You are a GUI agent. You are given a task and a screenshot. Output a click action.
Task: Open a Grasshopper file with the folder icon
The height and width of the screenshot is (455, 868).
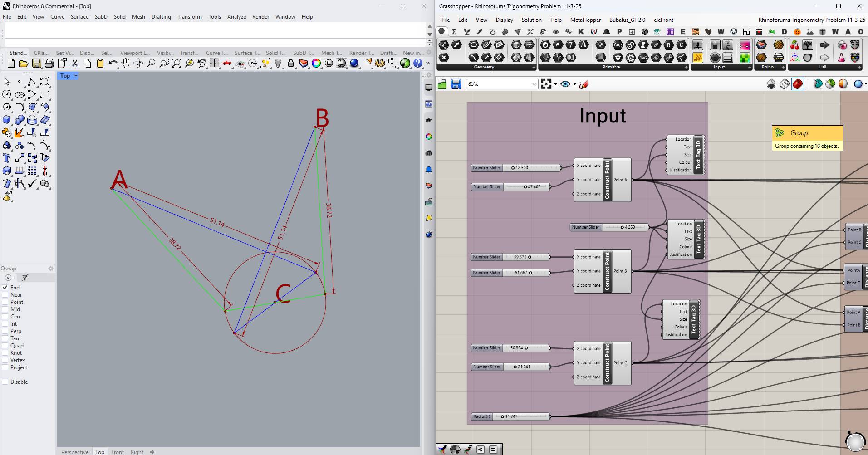(442, 84)
